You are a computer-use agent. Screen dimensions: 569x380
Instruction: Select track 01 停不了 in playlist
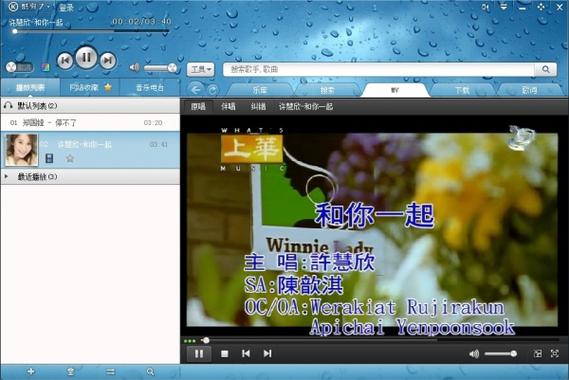(x=90, y=123)
